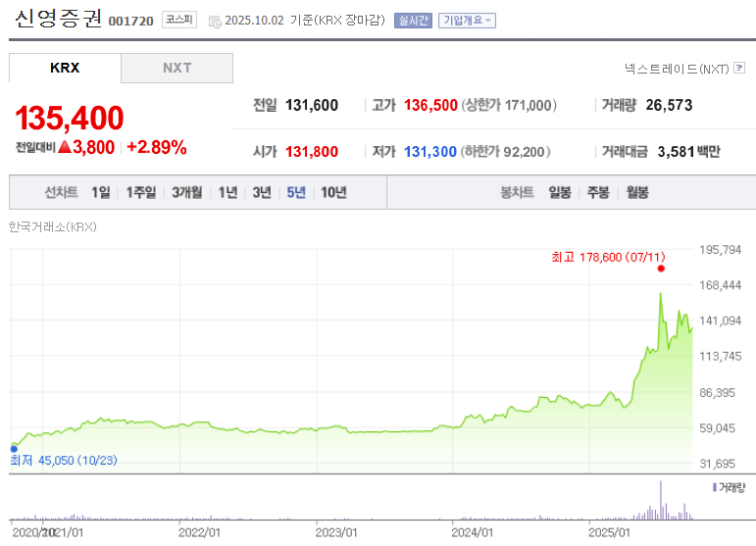This screenshot has height=546, width=756.
Task: Select the 3개월 line chart period
Action: coord(187,192)
